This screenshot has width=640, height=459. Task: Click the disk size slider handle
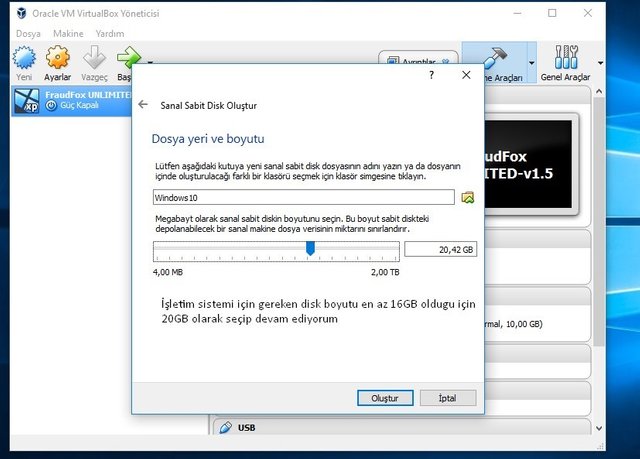(310, 248)
